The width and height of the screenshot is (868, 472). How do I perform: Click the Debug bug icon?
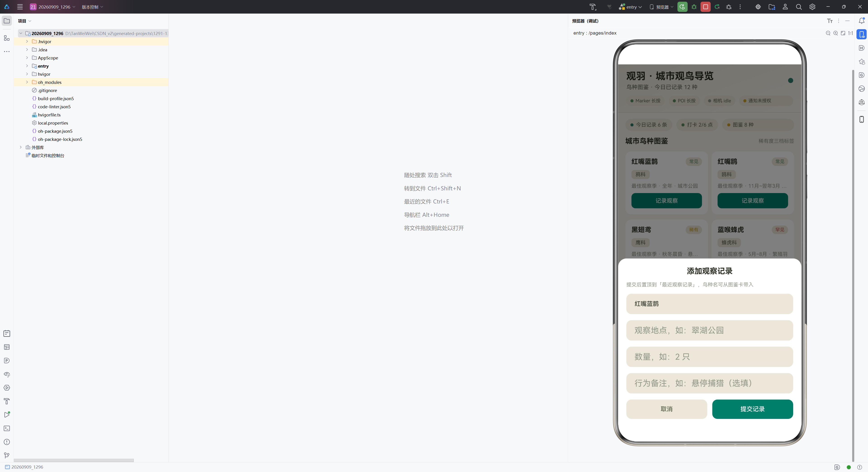pyautogui.click(x=694, y=7)
